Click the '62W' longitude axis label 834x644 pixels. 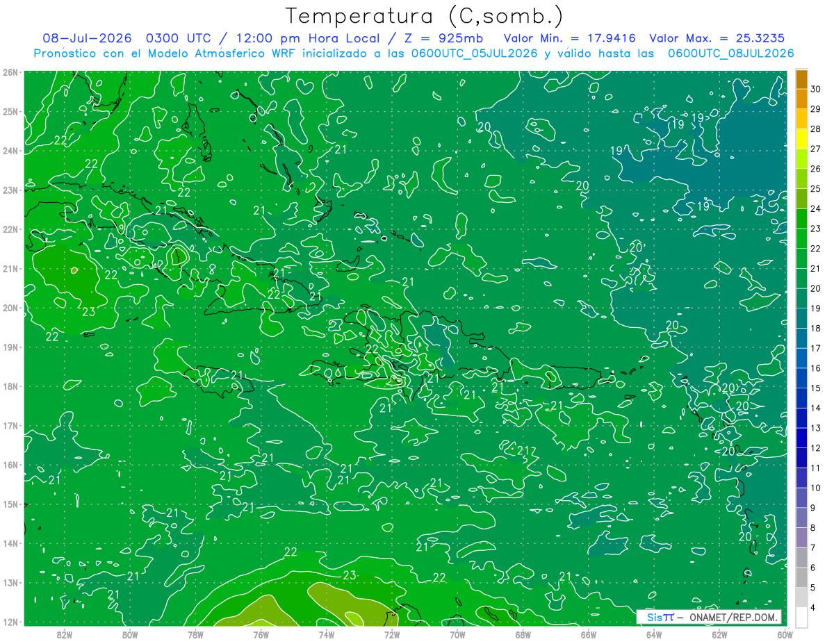719,634
